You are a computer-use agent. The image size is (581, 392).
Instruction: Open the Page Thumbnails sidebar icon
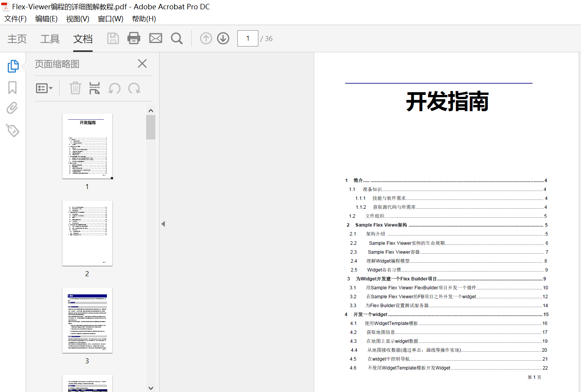(x=13, y=66)
